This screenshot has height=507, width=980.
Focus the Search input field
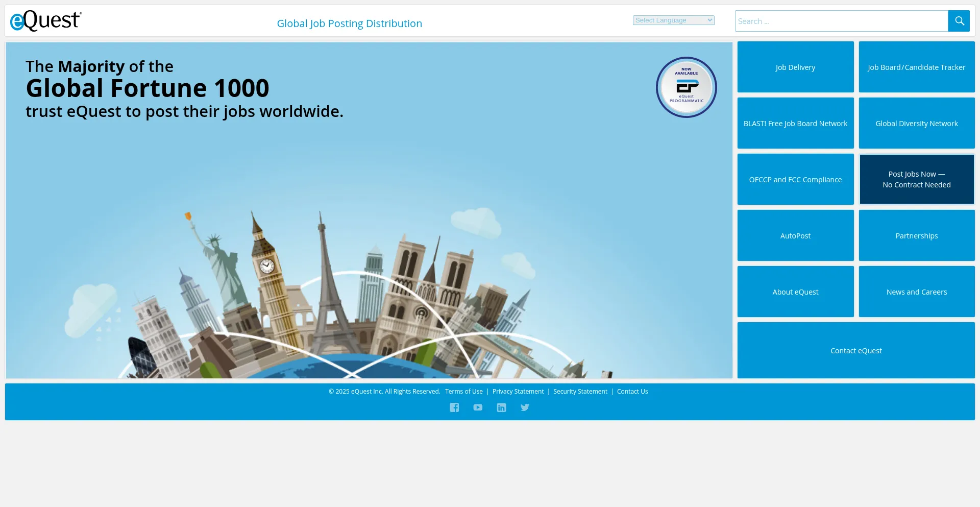[x=842, y=21]
